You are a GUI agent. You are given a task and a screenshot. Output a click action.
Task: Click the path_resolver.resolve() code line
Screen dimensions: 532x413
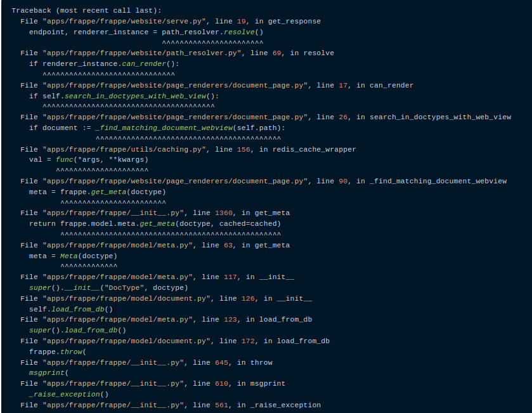click(146, 32)
